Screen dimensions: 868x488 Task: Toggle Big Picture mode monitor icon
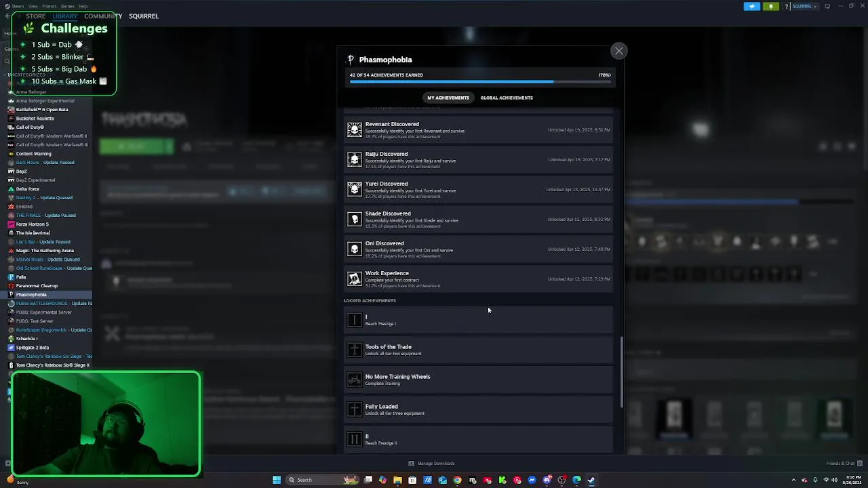[827, 6]
